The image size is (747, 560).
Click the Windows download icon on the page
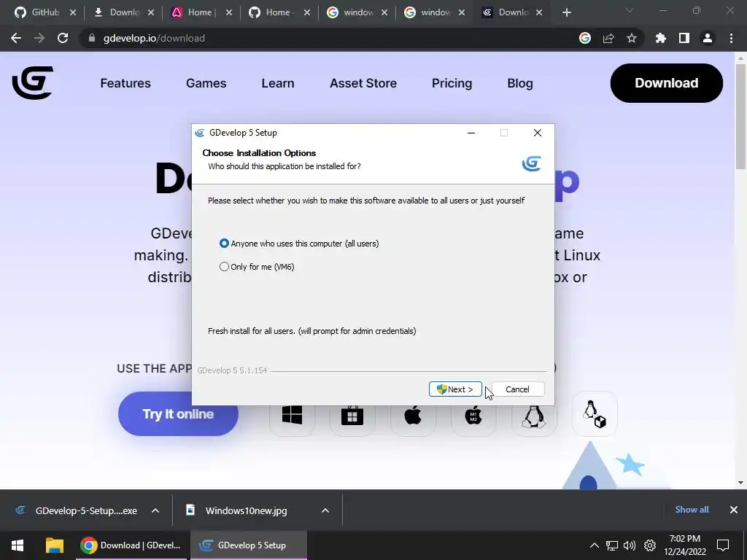[292, 414]
